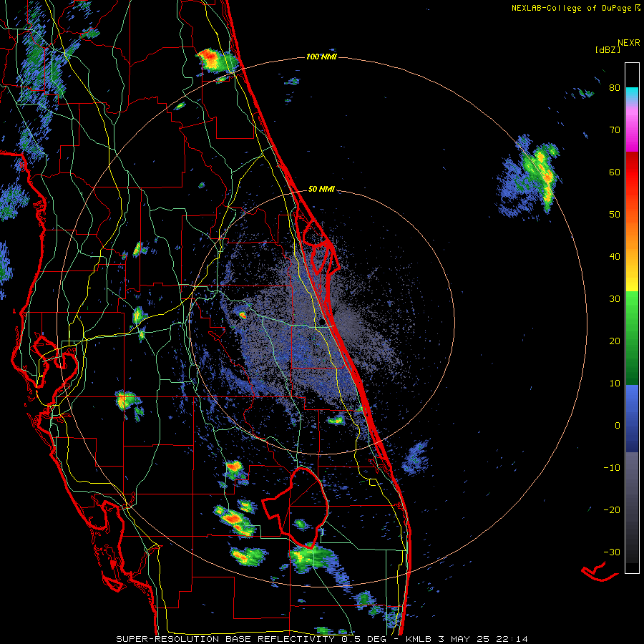Click the positive 10 value on the scale

[x=615, y=384]
